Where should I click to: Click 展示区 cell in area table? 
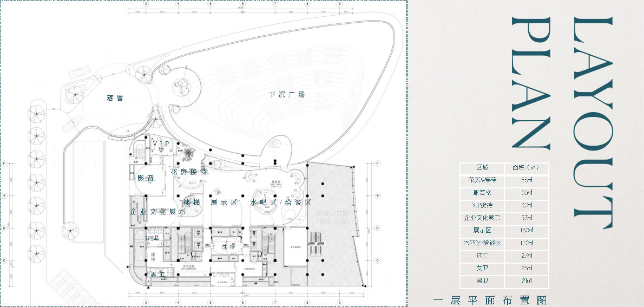coord(482,231)
